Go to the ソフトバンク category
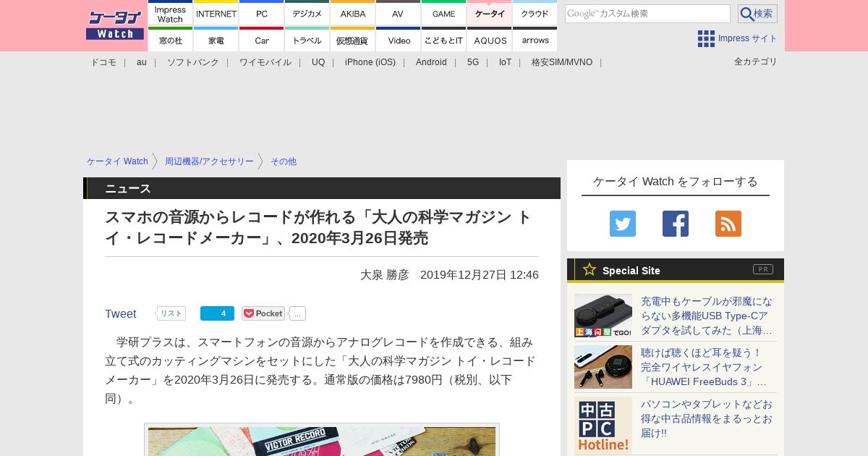The image size is (868, 456). click(x=193, y=62)
